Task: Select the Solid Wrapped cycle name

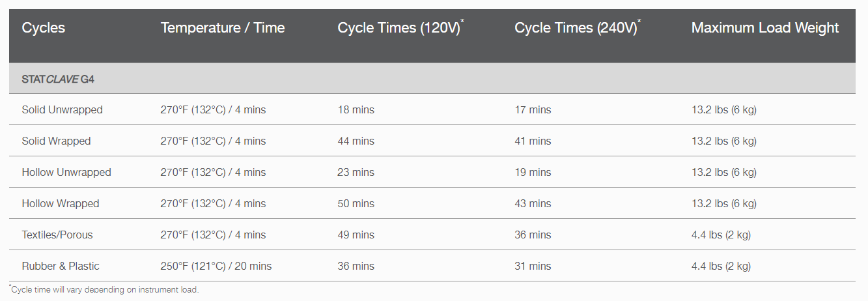Action: [x=57, y=141]
